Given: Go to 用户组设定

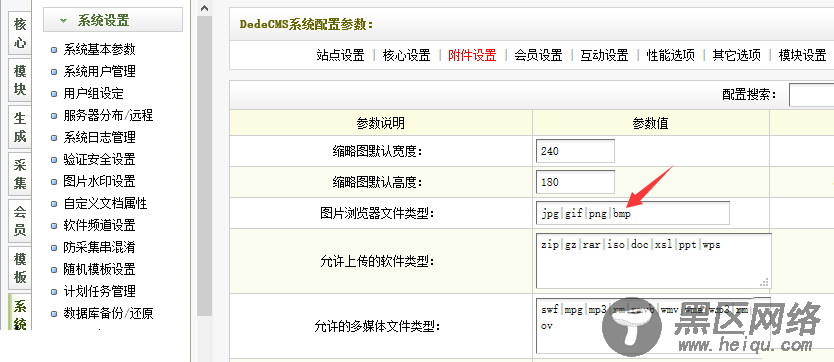Looking at the screenshot, I should tap(94, 94).
